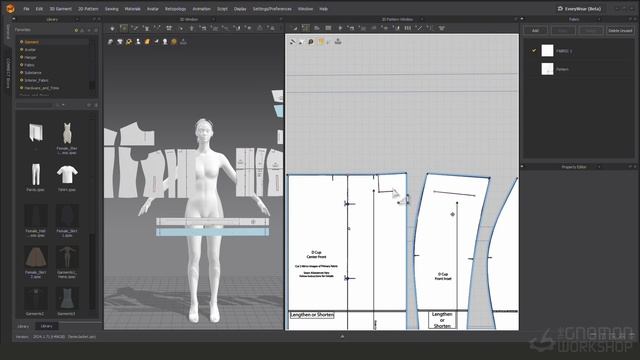Select Substance in the Favorites list

tap(33, 73)
